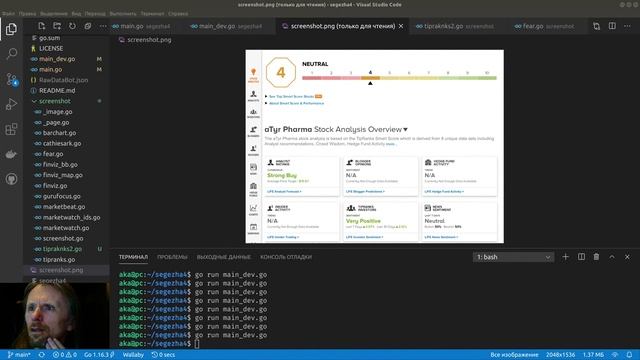Image resolution: width=640 pixels, height=360 pixels.
Task: Open notifications bell in status bar
Action: (x=629, y=355)
